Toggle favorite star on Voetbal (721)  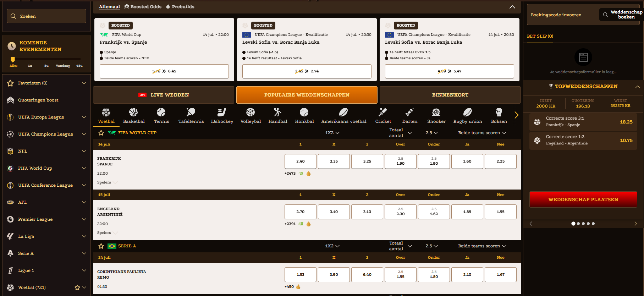(77, 287)
